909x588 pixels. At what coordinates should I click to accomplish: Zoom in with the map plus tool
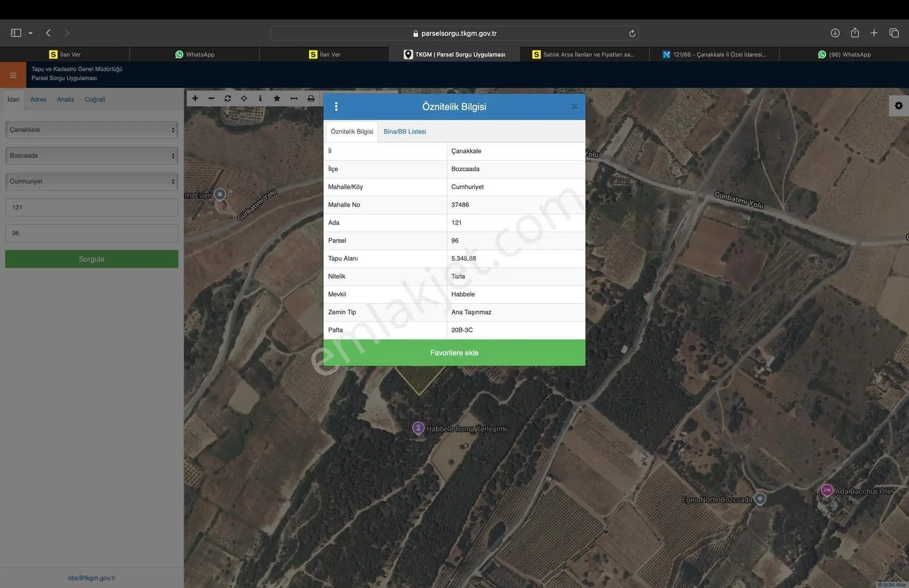195,98
